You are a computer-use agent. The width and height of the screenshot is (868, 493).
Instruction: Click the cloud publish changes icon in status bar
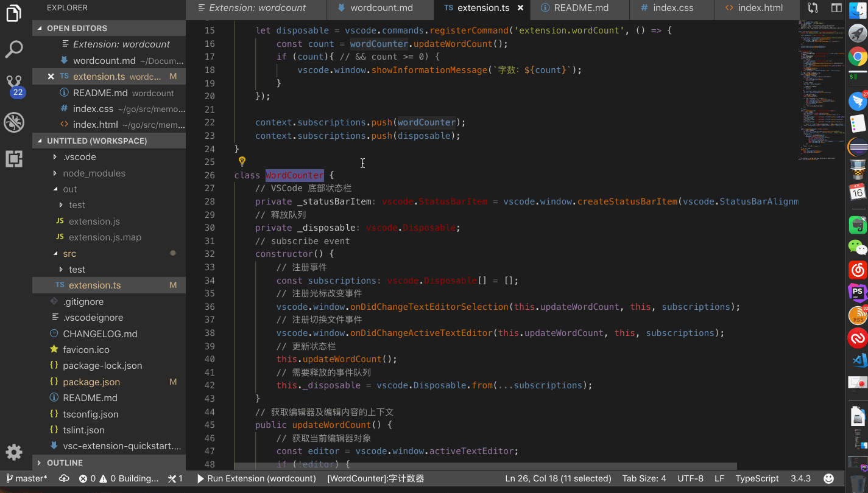64,478
